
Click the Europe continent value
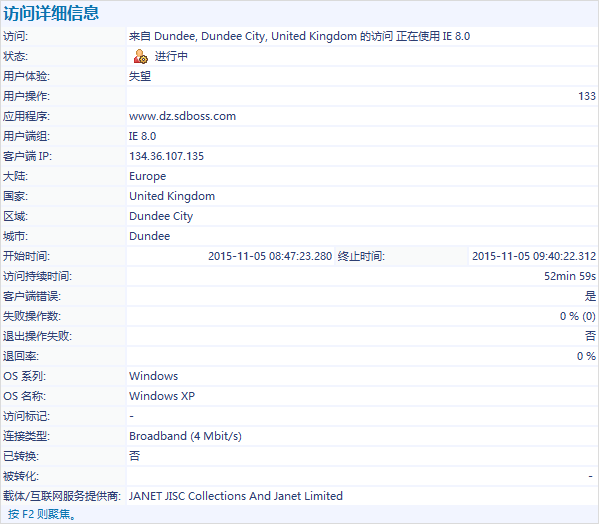(x=147, y=176)
